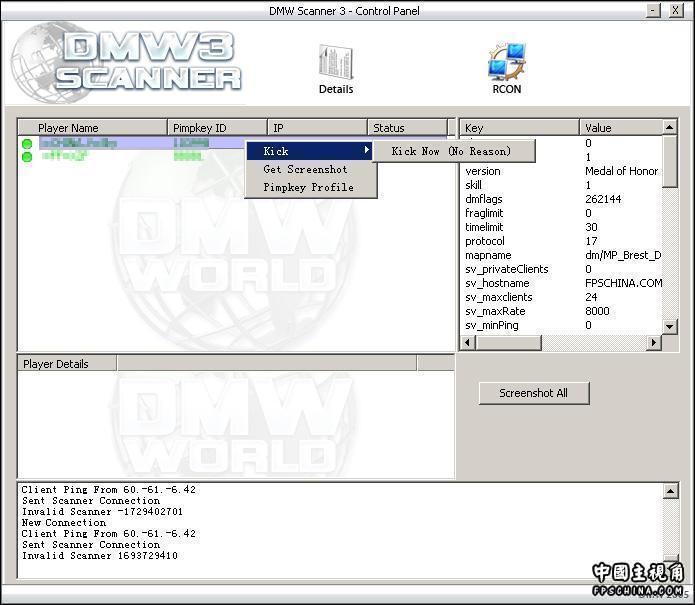The image size is (695, 605).
Task: Open the Details panel icon
Action: (336, 70)
